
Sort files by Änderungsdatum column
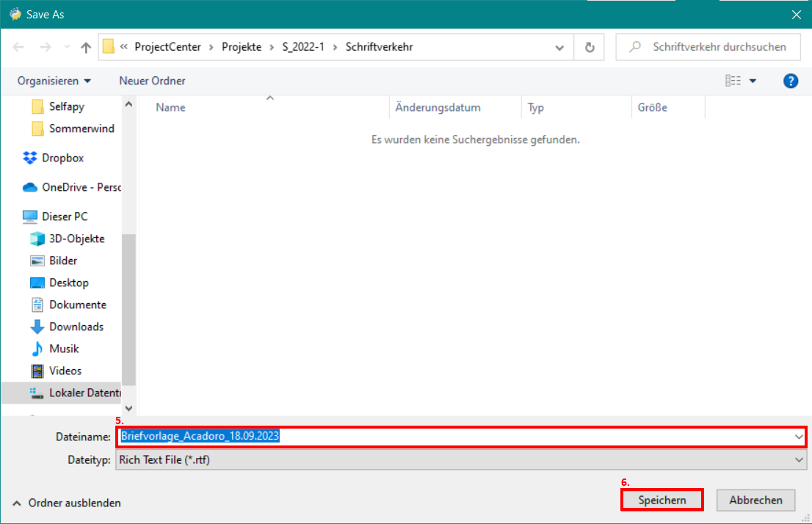pyautogui.click(x=438, y=107)
